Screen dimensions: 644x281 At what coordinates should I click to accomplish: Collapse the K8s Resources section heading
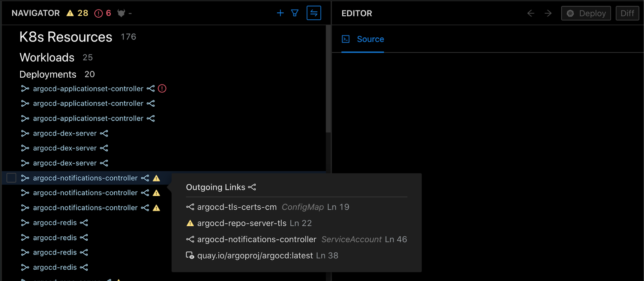click(x=66, y=37)
